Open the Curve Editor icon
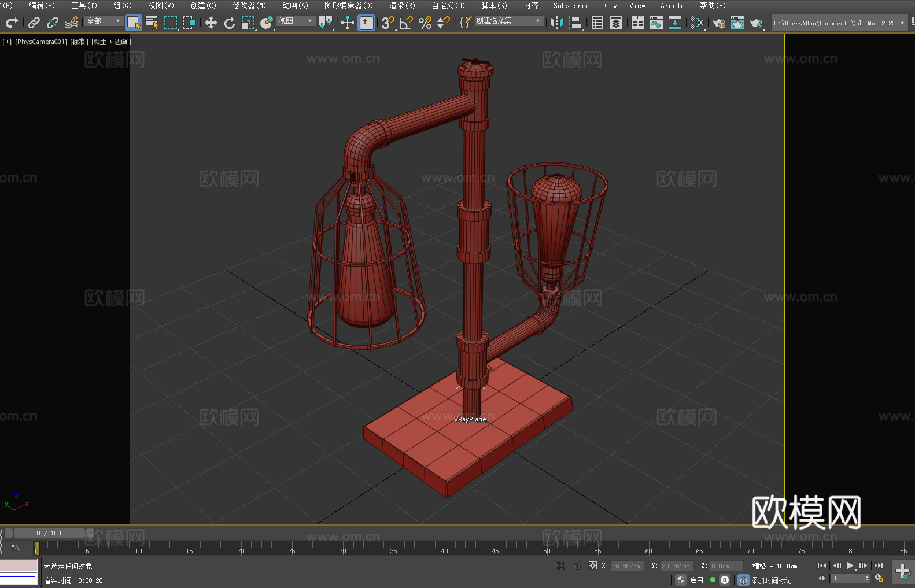 pos(656,23)
